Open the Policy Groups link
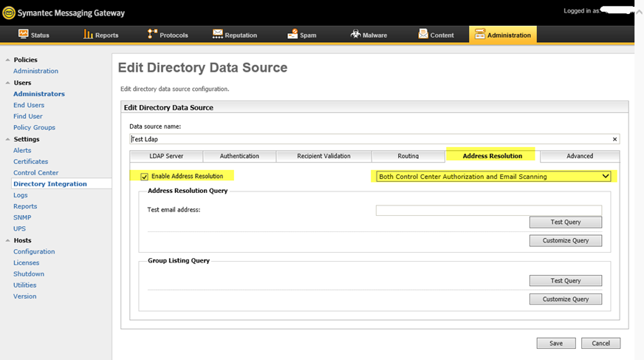644x360 pixels. (x=34, y=128)
